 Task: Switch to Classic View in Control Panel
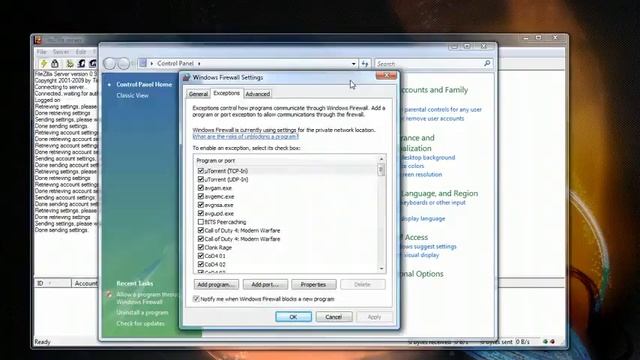[132, 96]
